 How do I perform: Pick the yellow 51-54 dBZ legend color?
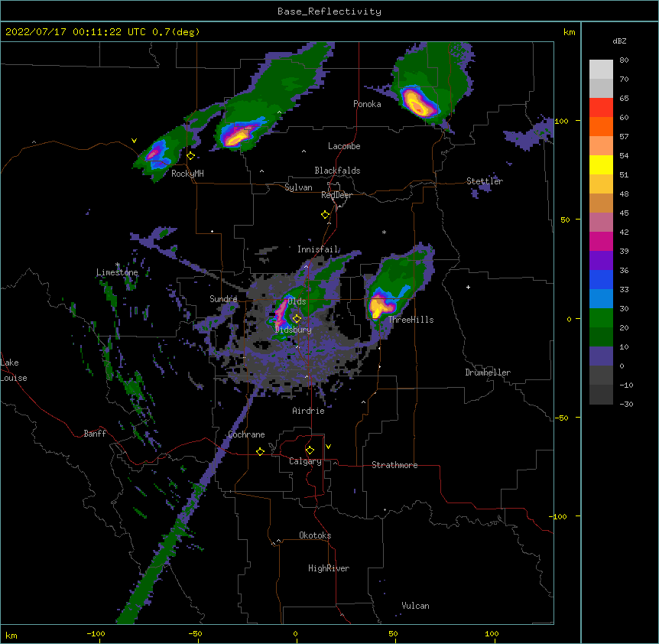pos(601,164)
